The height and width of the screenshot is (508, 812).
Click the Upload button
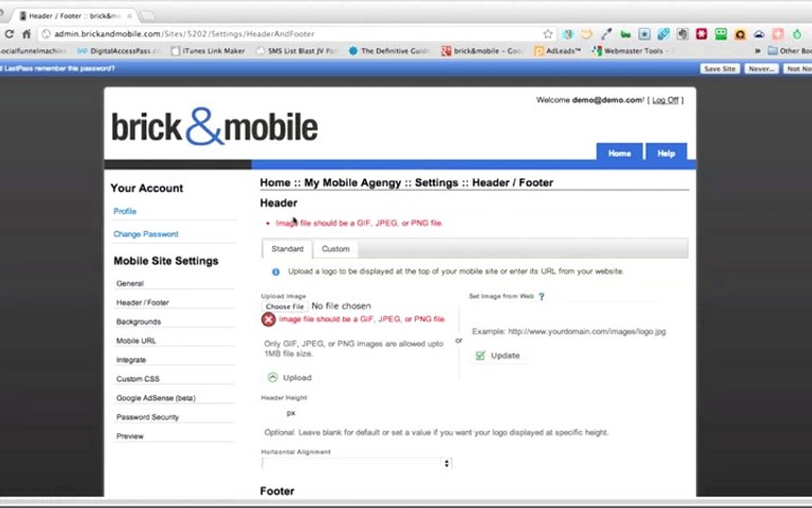[x=290, y=377]
